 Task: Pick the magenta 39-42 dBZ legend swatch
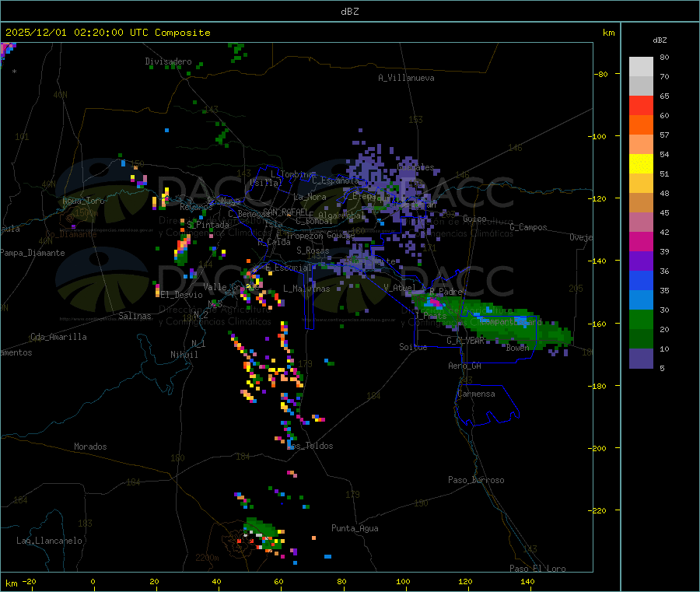pos(641,241)
